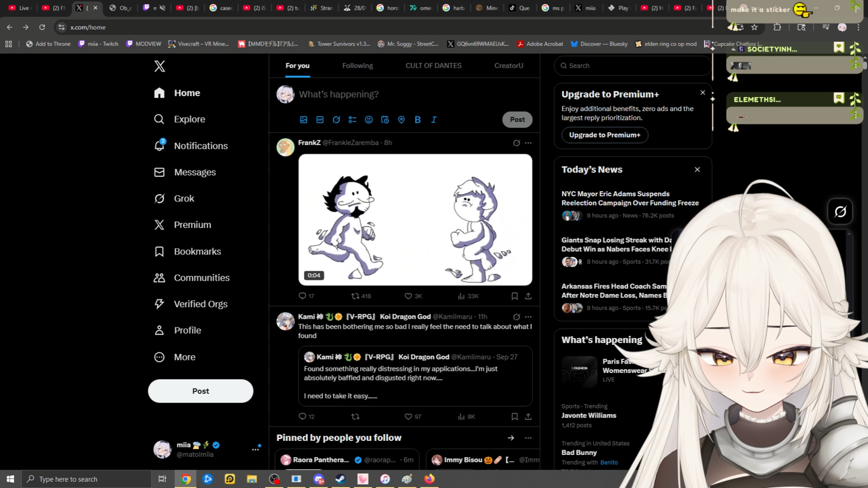868x488 pixels.
Task: Toggle bold formatting in composer
Action: coord(418,120)
